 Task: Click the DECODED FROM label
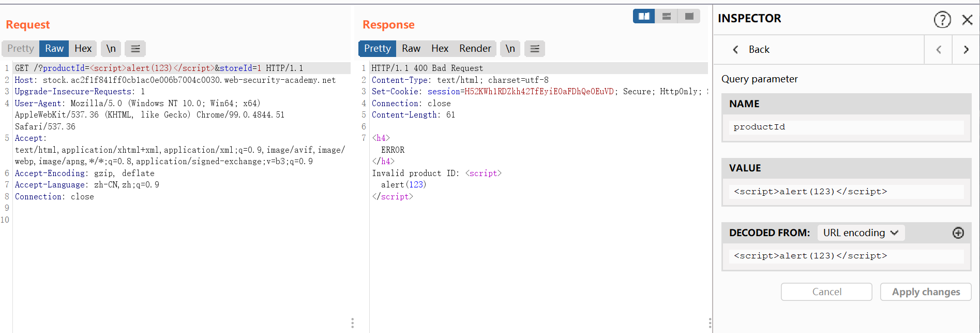click(770, 233)
